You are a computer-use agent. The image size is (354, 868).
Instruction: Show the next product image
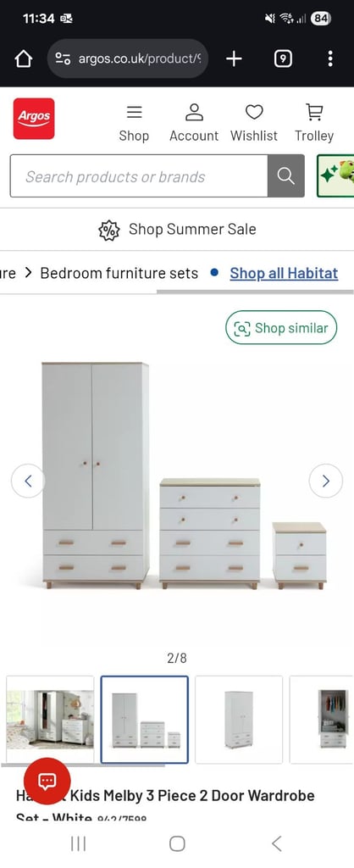325,481
